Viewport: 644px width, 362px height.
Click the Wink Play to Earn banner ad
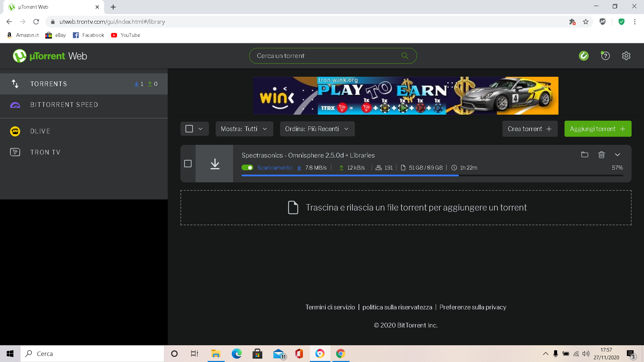[406, 96]
